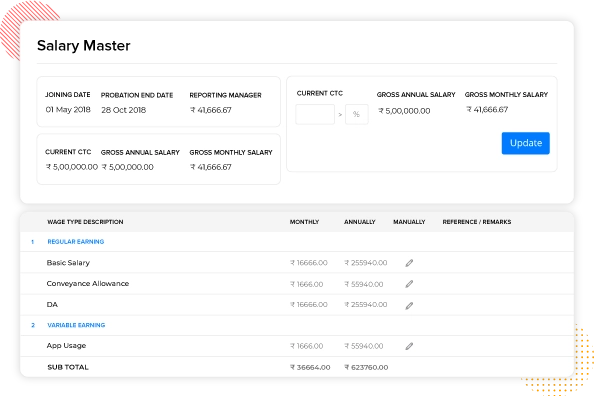Viewport: 594px width, 396px height.
Task: Click Variable Earning section number 2
Action: 33,325
